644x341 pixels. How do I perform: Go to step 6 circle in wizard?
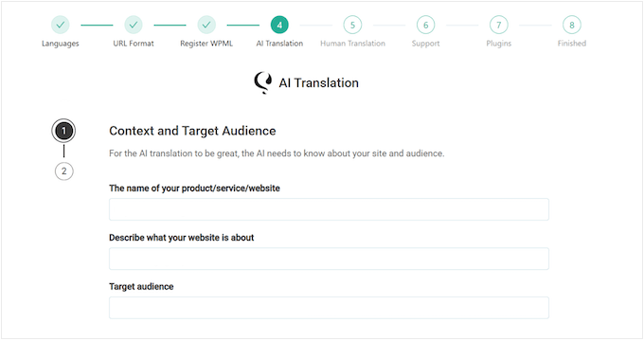(x=425, y=25)
